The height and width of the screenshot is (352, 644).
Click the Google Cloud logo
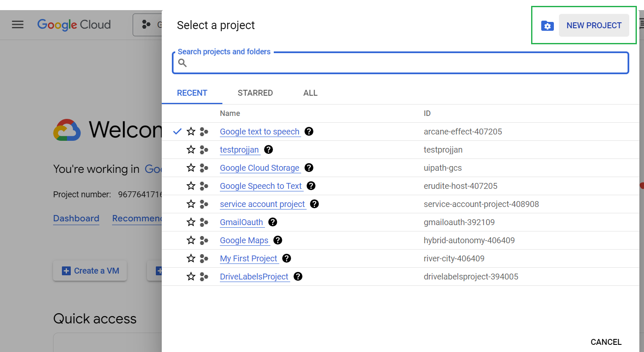(74, 25)
